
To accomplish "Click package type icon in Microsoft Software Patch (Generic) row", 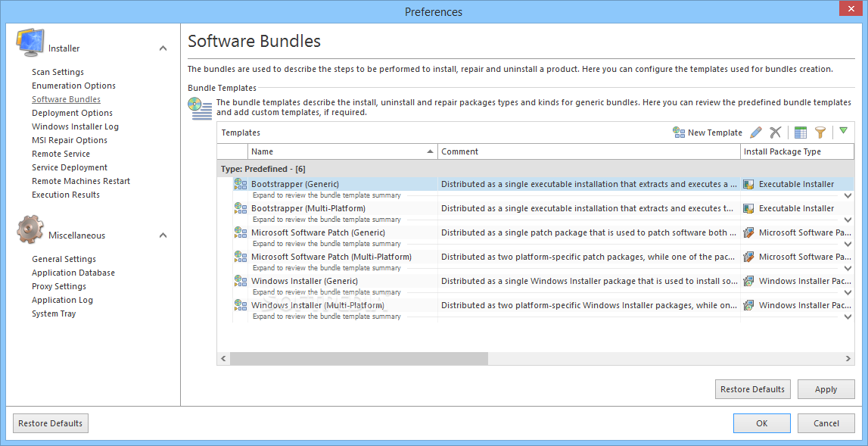I will (x=749, y=232).
